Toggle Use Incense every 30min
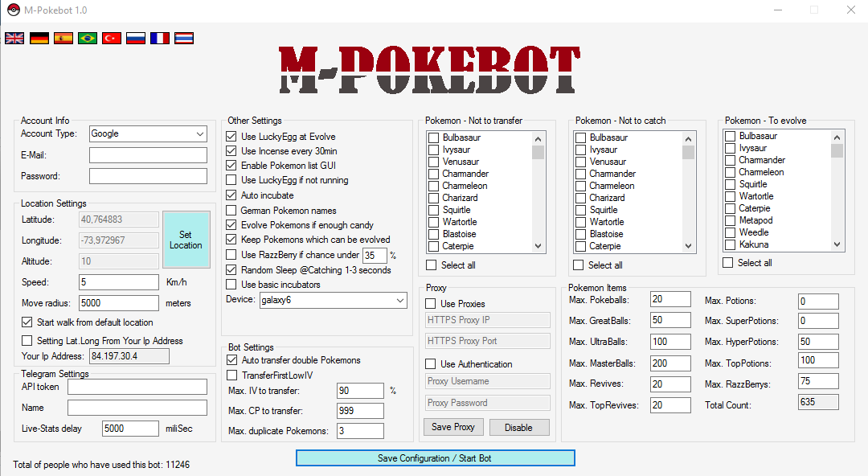 pos(231,150)
